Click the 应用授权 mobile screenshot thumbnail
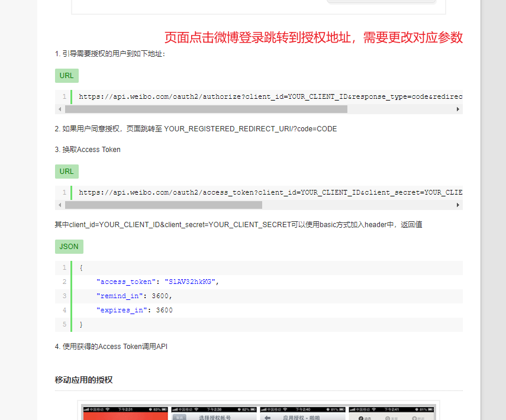This screenshot has width=506, height=420. pyautogui.click(x=302, y=413)
